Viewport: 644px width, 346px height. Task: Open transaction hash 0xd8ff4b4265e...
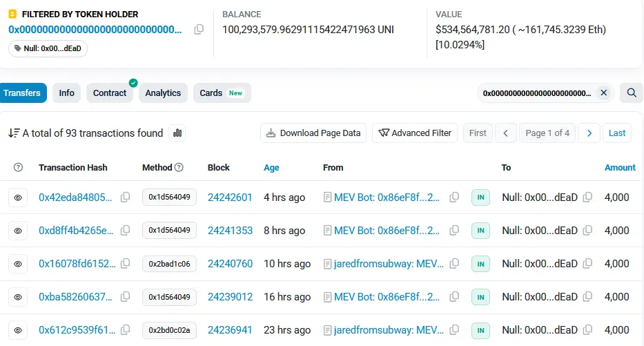click(x=76, y=231)
